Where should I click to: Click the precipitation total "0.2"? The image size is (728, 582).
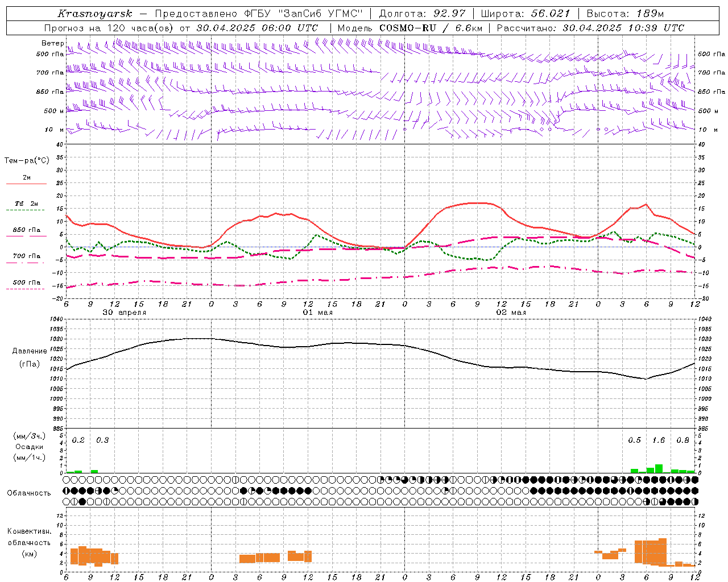pos(78,440)
